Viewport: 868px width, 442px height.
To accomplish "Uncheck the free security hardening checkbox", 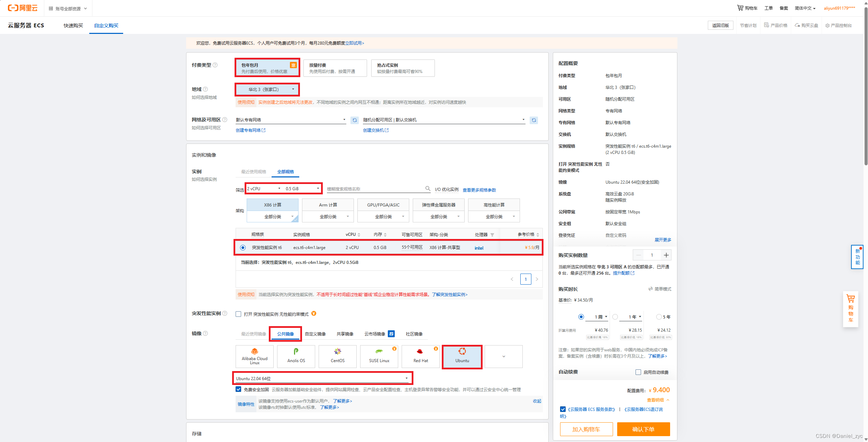I will 238,389.
